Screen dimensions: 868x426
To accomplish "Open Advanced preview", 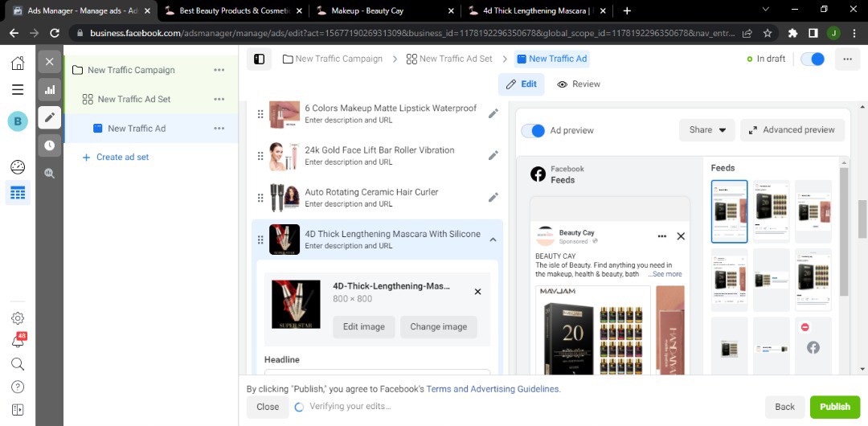I will point(792,130).
